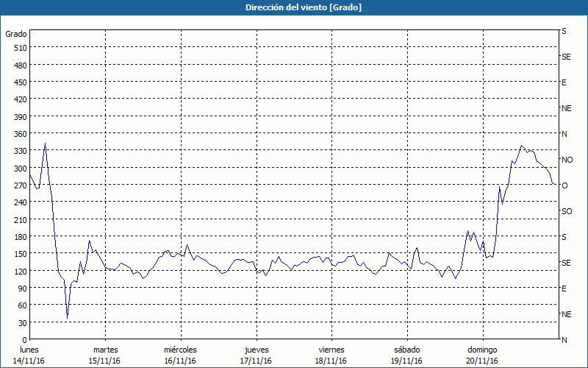588x368 pixels.
Task: Select the 'O' compass label on right axis
Action: click(x=564, y=185)
